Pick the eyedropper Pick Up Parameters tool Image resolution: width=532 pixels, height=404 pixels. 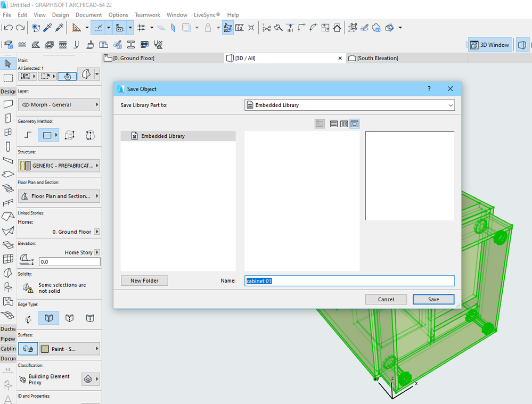(x=48, y=28)
